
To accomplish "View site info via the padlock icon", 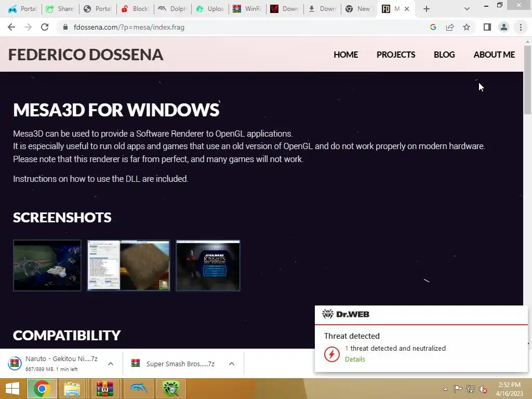I will click(x=65, y=27).
